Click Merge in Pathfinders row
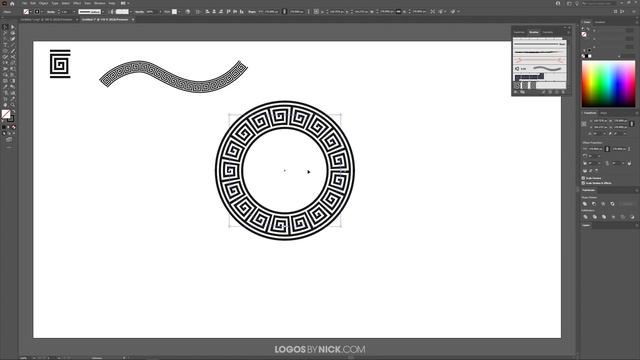Viewport: 640px width, 360px height. pyautogui.click(x=604, y=217)
